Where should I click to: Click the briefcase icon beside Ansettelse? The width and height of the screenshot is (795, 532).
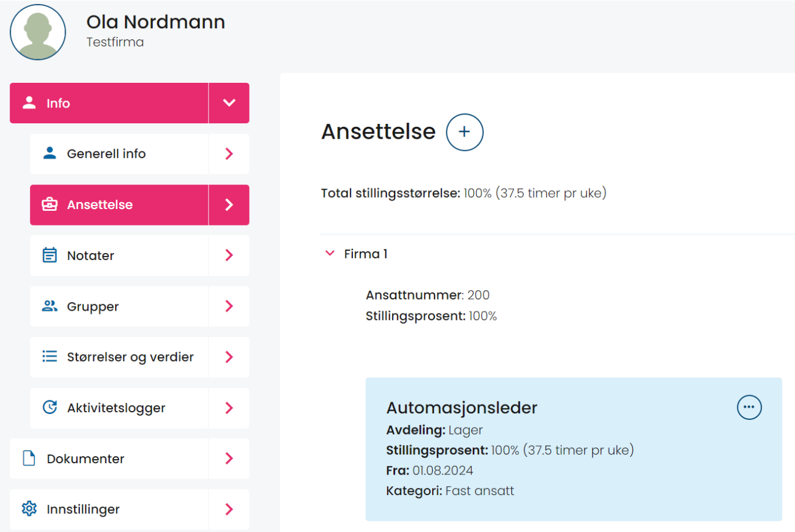tap(50, 204)
